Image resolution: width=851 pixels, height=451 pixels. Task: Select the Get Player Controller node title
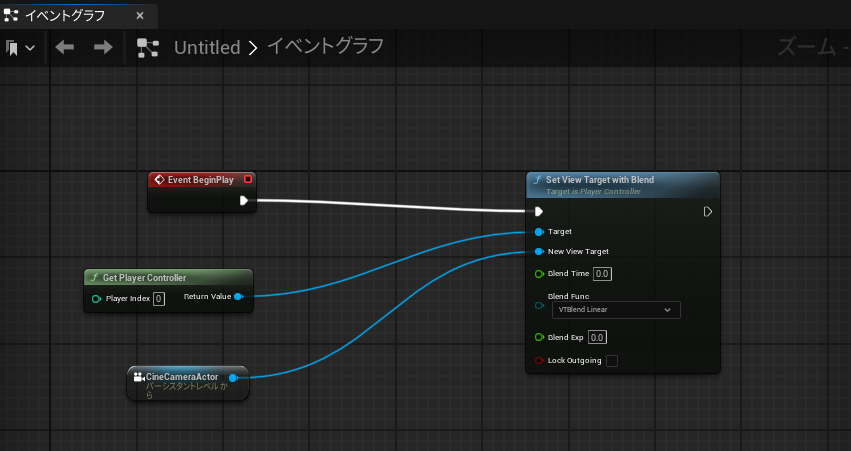145,277
